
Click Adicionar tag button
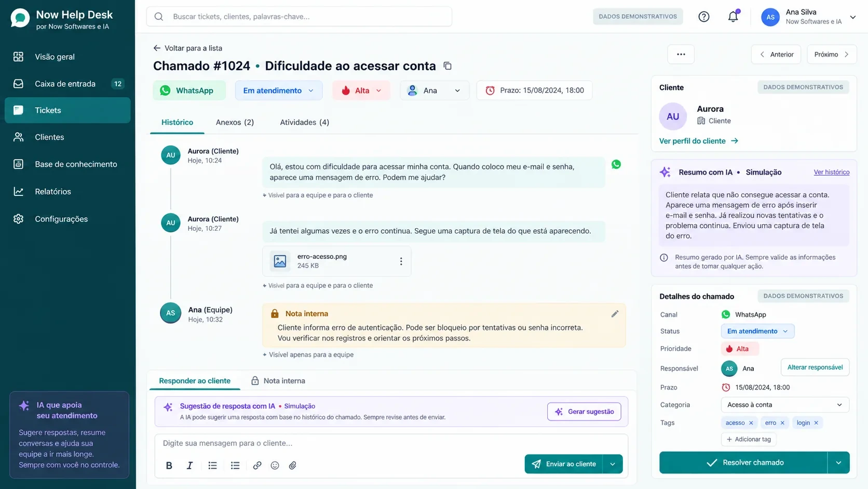[749, 439]
